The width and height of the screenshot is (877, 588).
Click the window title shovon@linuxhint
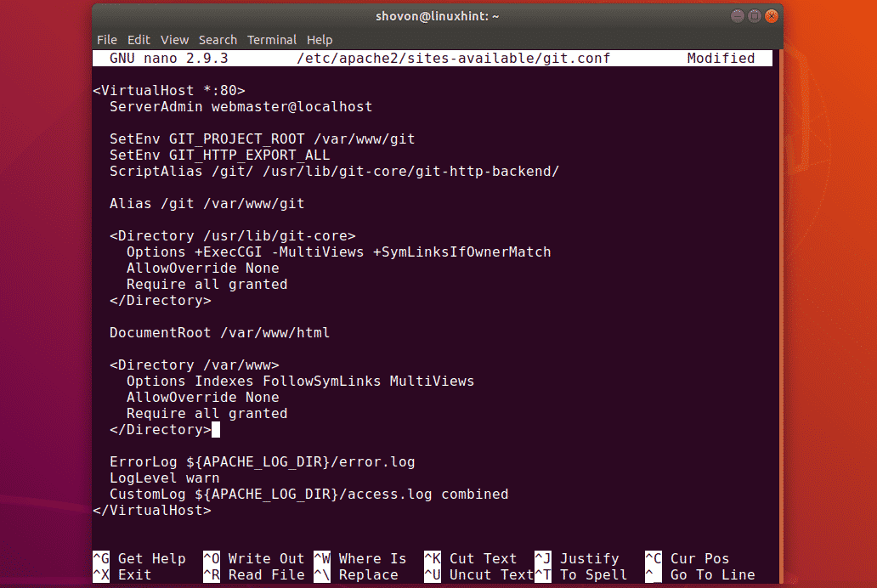pyautogui.click(x=438, y=16)
